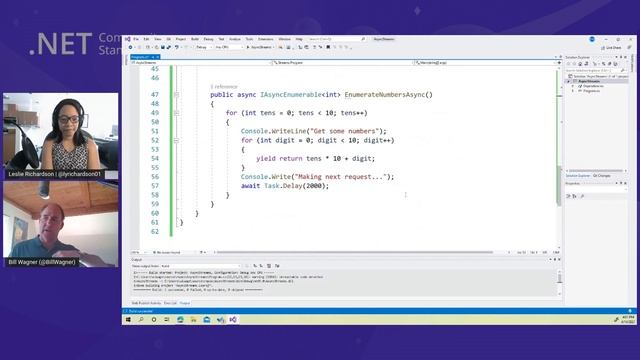
Task: Click the Undo toolbar icon
Action: [x=177, y=47]
